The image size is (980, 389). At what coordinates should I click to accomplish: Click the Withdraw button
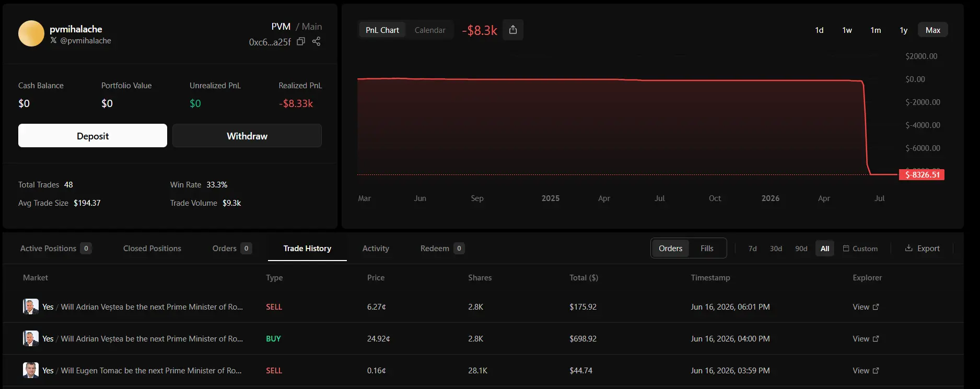click(x=247, y=136)
